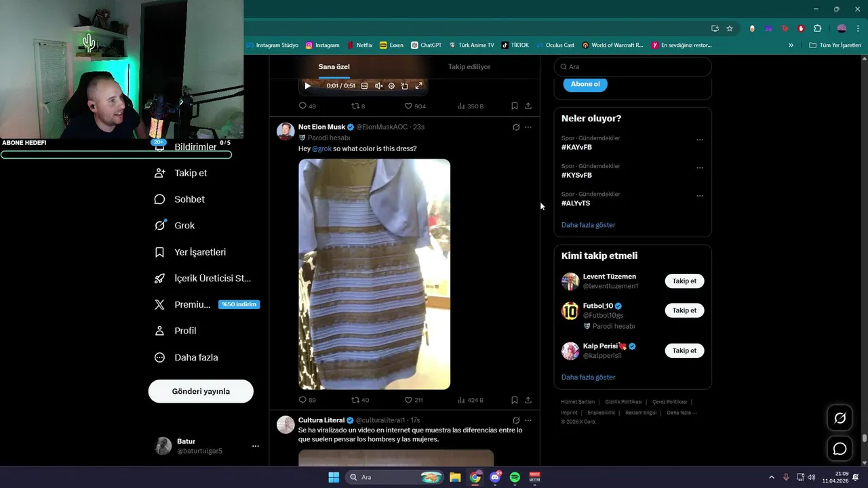The height and width of the screenshot is (488, 868).
Task: Follow Levent Tüzemen
Action: pos(684,281)
